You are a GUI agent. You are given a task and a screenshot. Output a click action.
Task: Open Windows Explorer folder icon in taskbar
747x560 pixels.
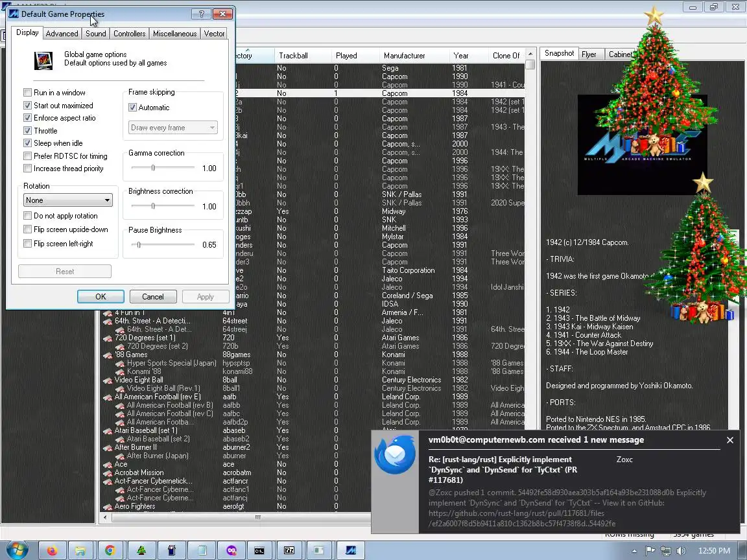(80, 551)
